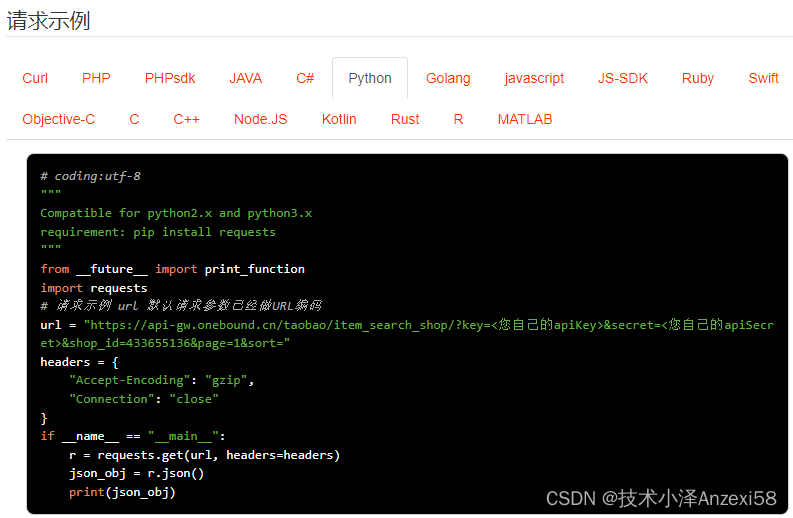Switch to the C# tab
Screen dimensions: 793x518
pos(305,78)
